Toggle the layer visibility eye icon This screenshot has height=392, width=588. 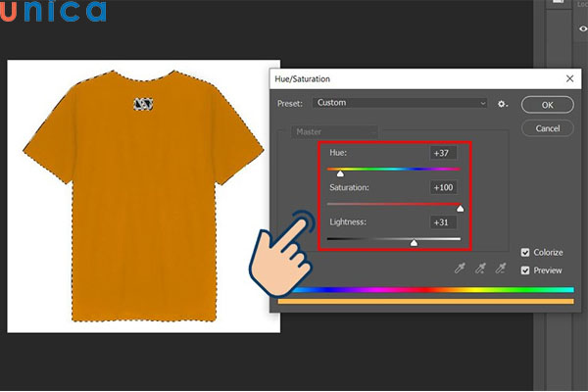point(583,29)
